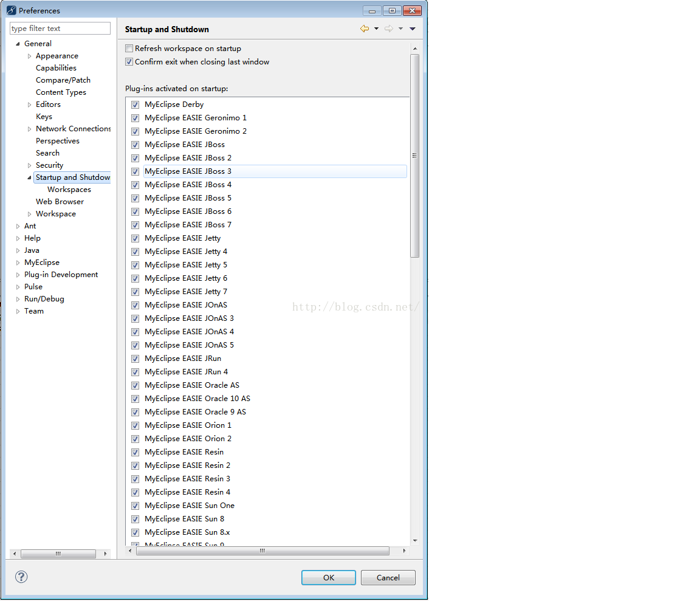Select Plug-in Development in the tree
The image size is (700, 601).
pyautogui.click(x=61, y=275)
